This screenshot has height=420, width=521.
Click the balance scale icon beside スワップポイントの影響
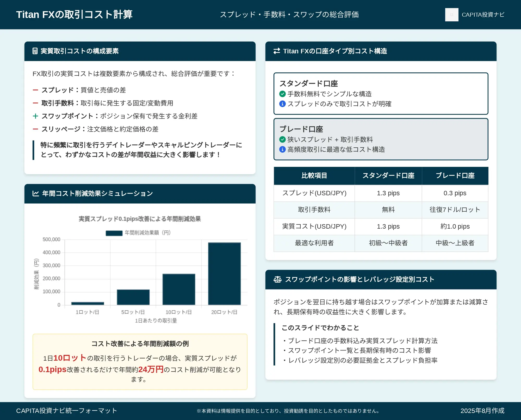277,279
